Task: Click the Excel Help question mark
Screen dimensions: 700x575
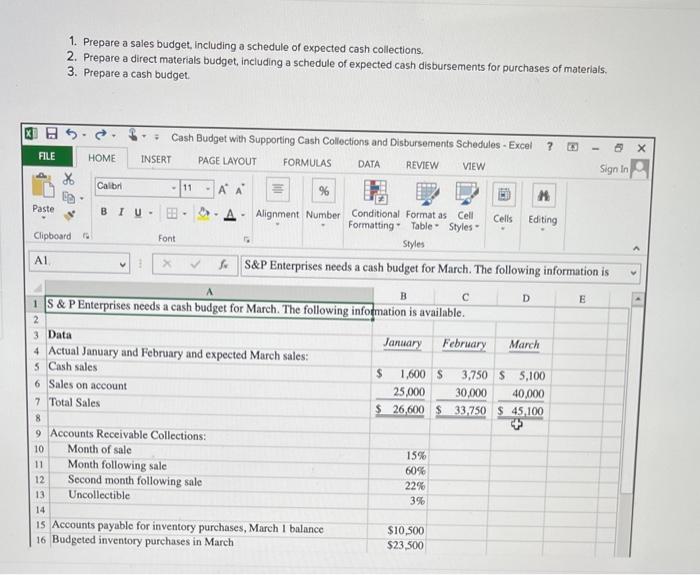Action: (x=550, y=146)
